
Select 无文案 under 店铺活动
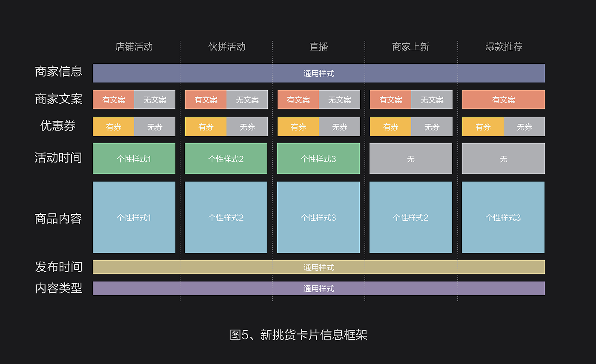pos(155,100)
